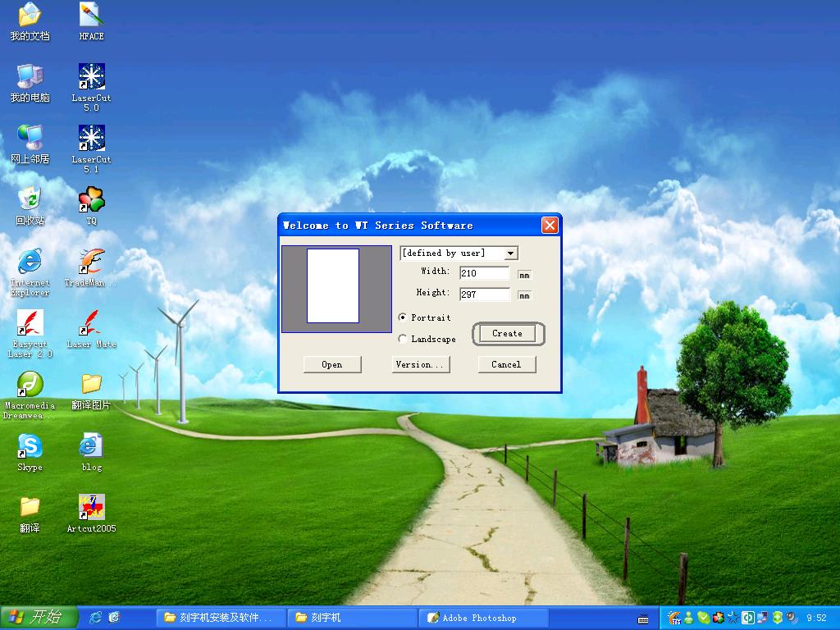Click the Version... button
Screen dimensions: 840x630
(x=421, y=364)
